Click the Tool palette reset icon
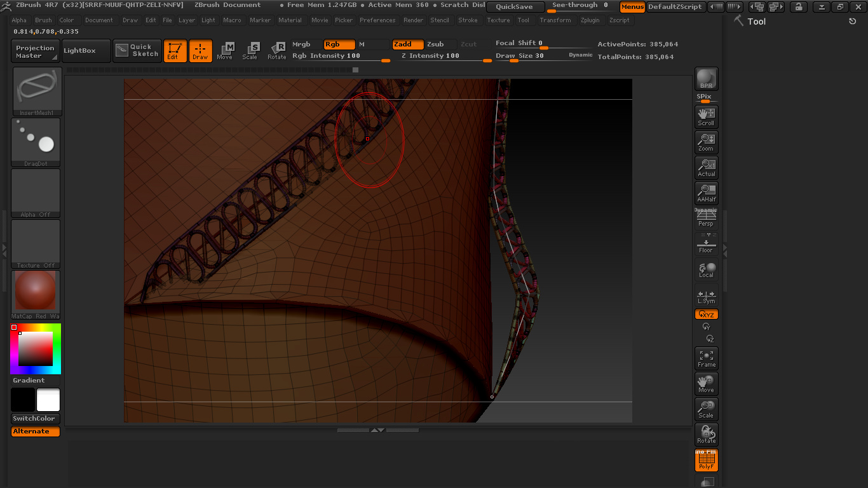This screenshot has width=868, height=488. pyautogui.click(x=853, y=21)
